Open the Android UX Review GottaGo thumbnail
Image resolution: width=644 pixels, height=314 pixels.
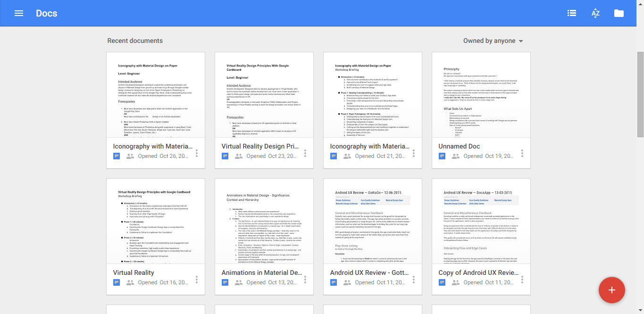click(373, 221)
